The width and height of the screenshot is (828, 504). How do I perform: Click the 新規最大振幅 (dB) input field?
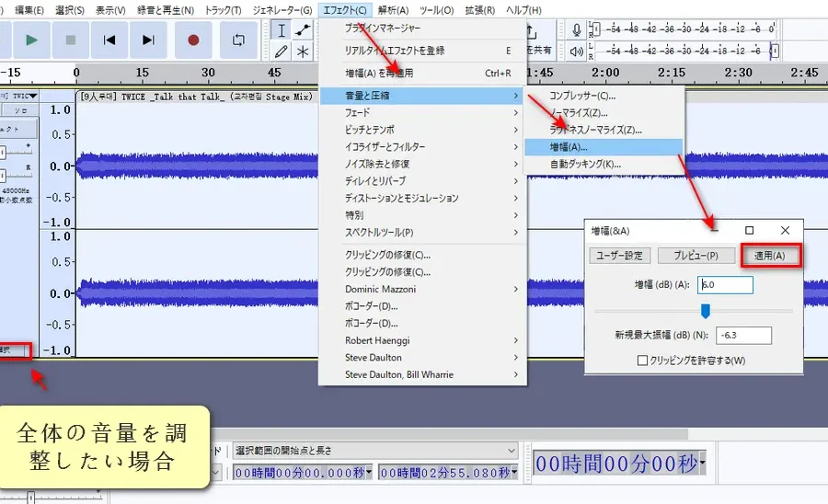point(743,335)
